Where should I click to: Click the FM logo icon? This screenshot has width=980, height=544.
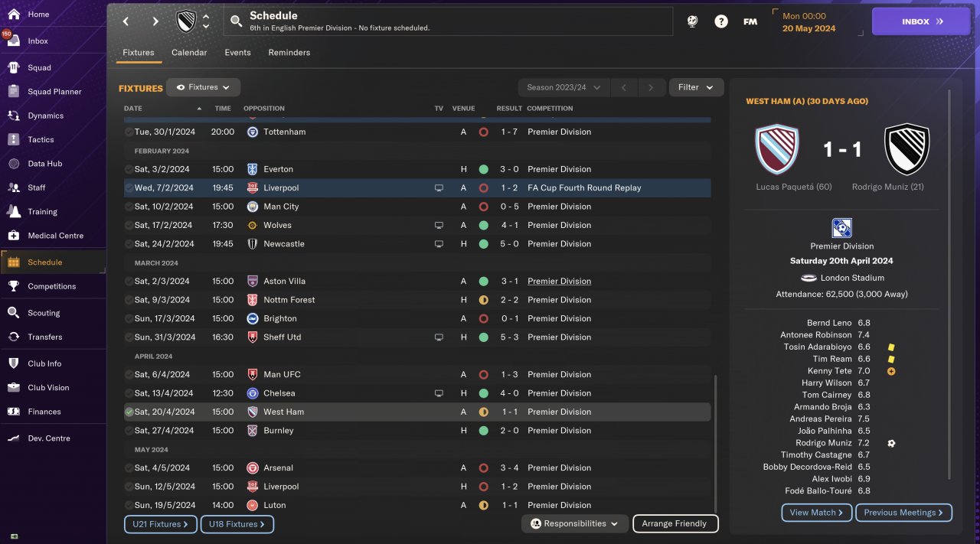750,21
